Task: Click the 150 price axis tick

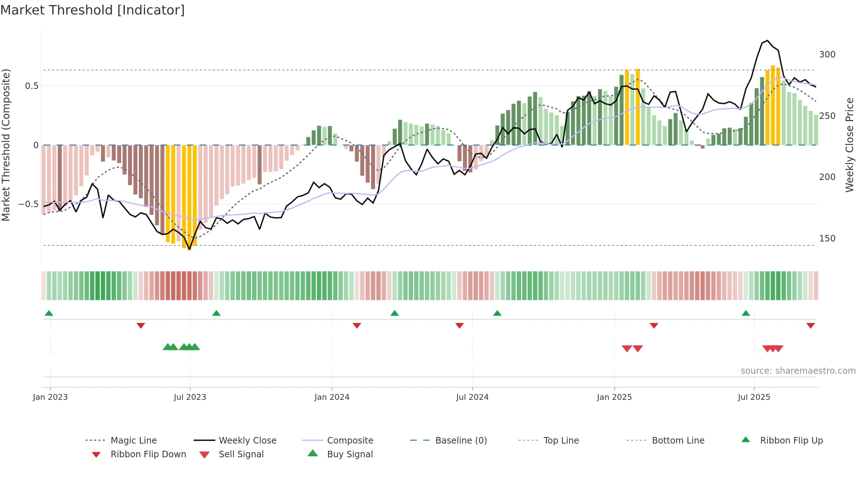Action: 827,239
